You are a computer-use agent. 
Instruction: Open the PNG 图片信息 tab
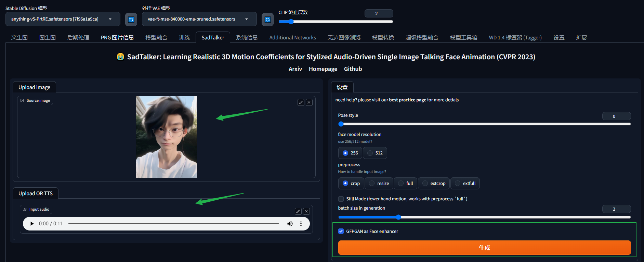[x=117, y=38]
